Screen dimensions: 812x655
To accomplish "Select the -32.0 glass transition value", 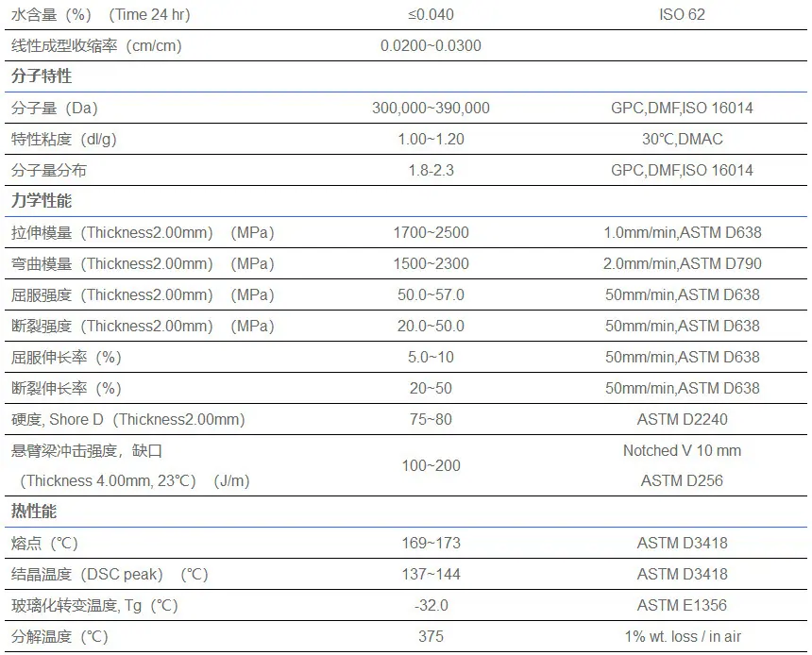I will [431, 605].
